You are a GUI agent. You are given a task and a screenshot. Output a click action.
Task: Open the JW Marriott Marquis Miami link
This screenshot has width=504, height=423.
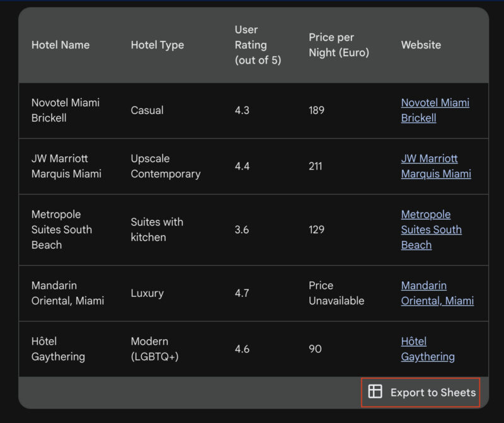point(436,166)
